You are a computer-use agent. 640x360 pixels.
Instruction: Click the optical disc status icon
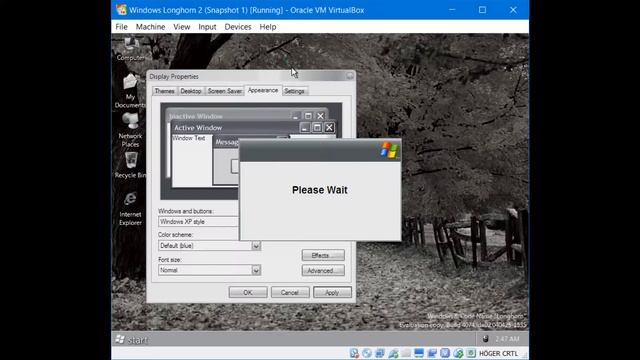pyautogui.click(x=367, y=353)
